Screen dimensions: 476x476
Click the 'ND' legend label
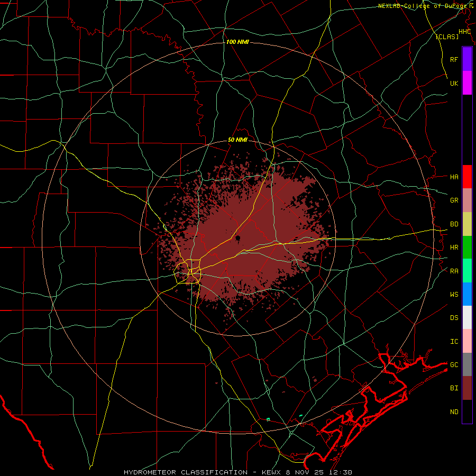(454, 411)
